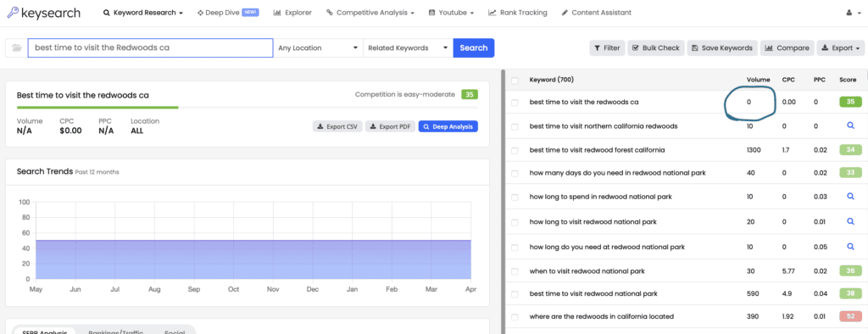Click score badge 33 for how many days

point(850,173)
